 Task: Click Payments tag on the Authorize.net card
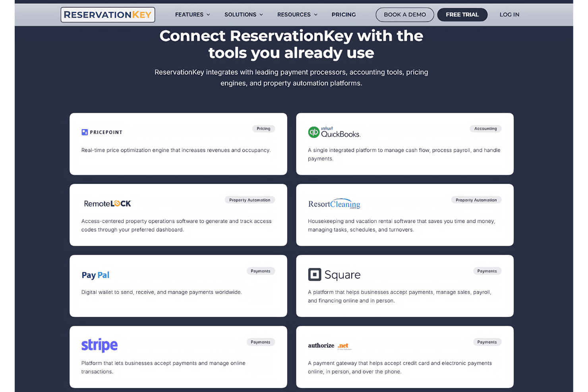coord(487,342)
